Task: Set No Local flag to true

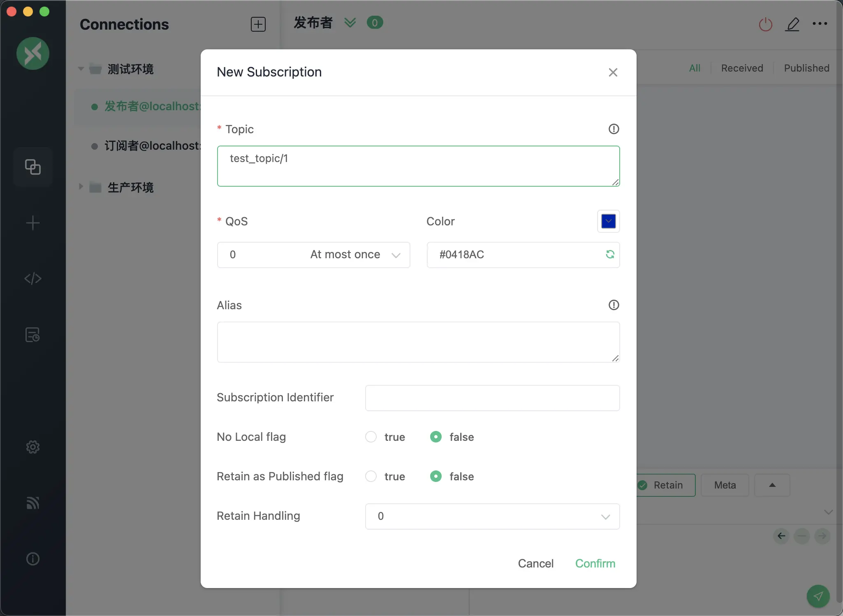Action: point(371,437)
